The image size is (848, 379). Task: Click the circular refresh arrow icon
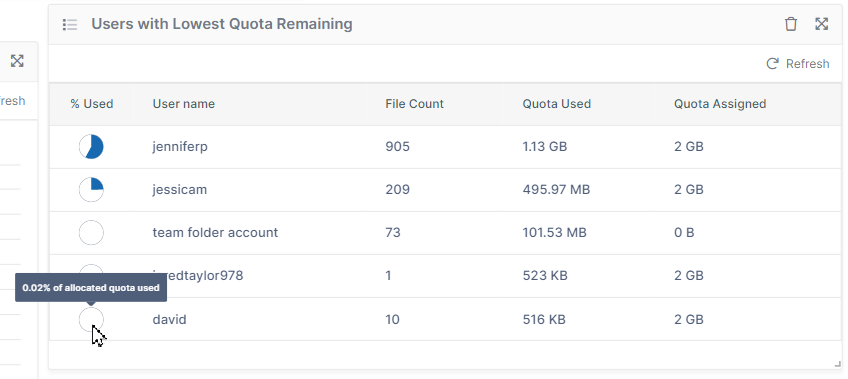point(772,64)
